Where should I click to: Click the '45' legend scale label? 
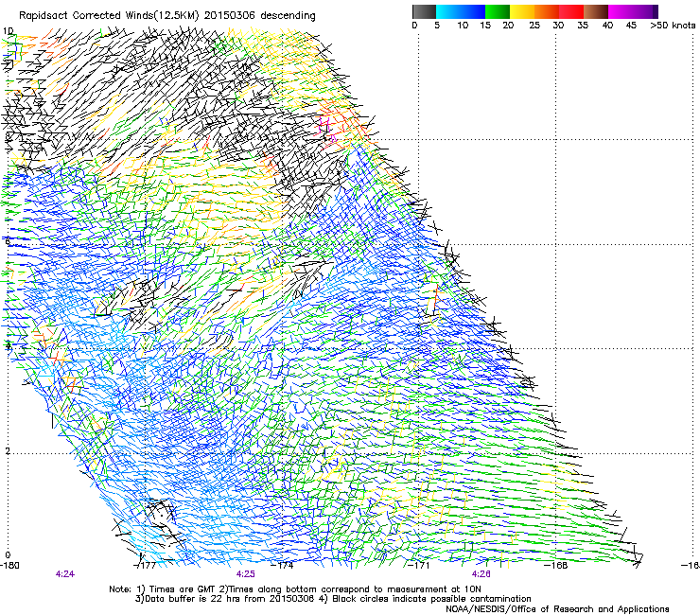click(x=631, y=26)
